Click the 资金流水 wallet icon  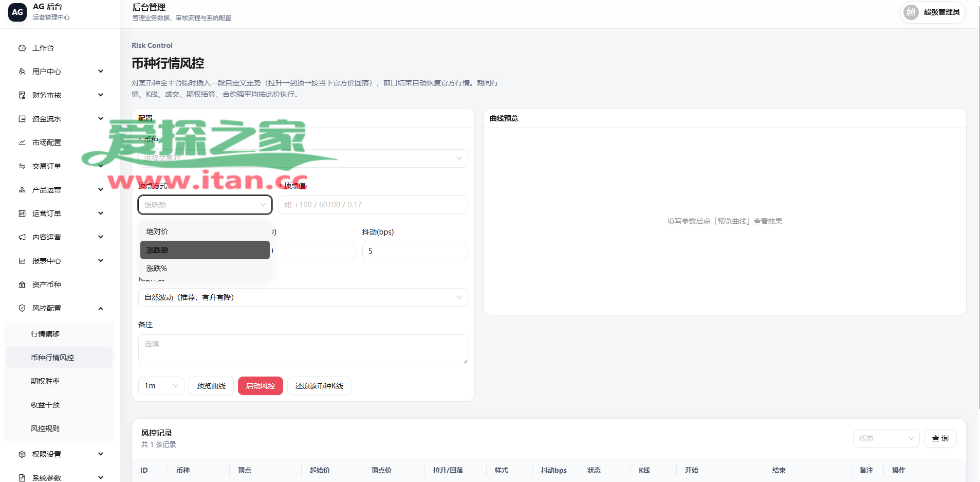point(22,119)
